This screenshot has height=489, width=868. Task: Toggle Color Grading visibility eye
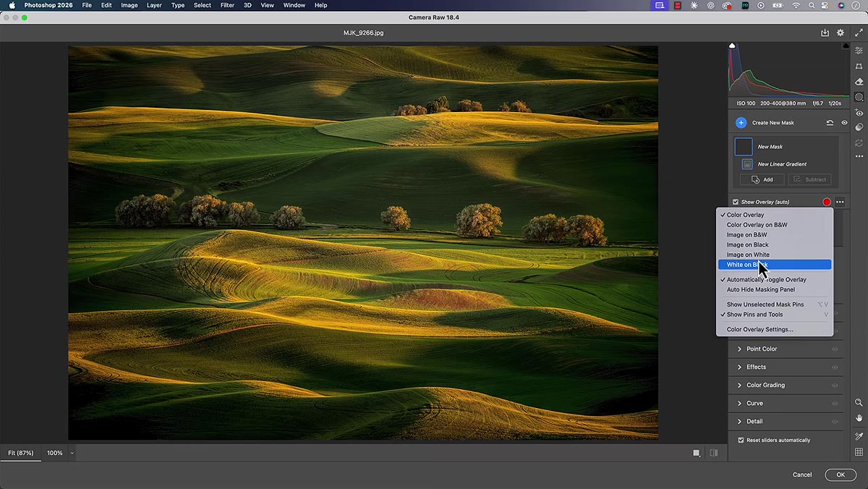click(x=835, y=386)
